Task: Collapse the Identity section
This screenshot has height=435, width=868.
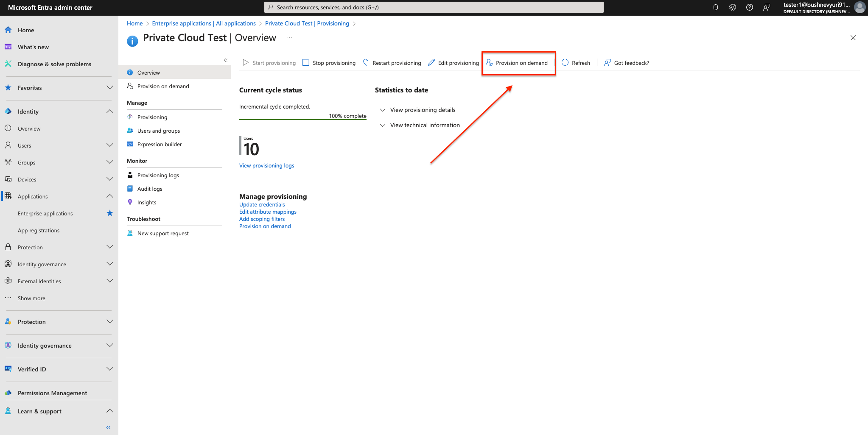Action: pos(110,112)
